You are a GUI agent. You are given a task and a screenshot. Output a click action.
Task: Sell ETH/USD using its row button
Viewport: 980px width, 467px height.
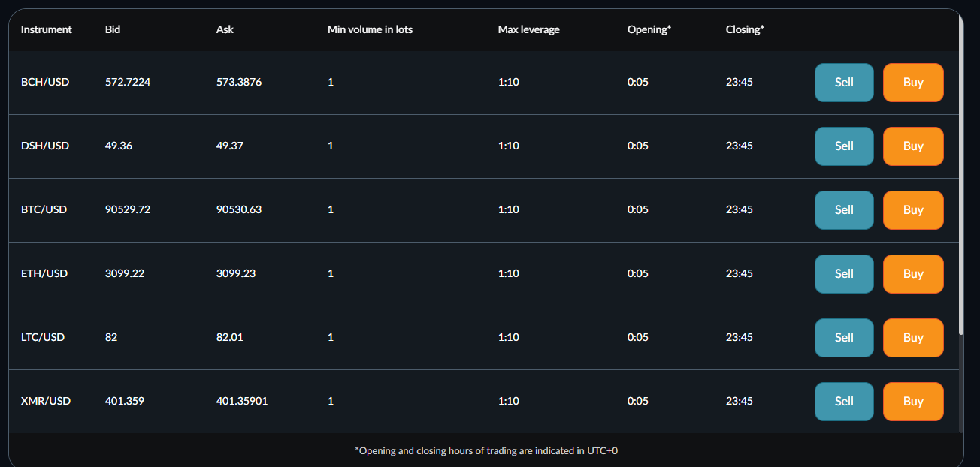[x=843, y=274]
